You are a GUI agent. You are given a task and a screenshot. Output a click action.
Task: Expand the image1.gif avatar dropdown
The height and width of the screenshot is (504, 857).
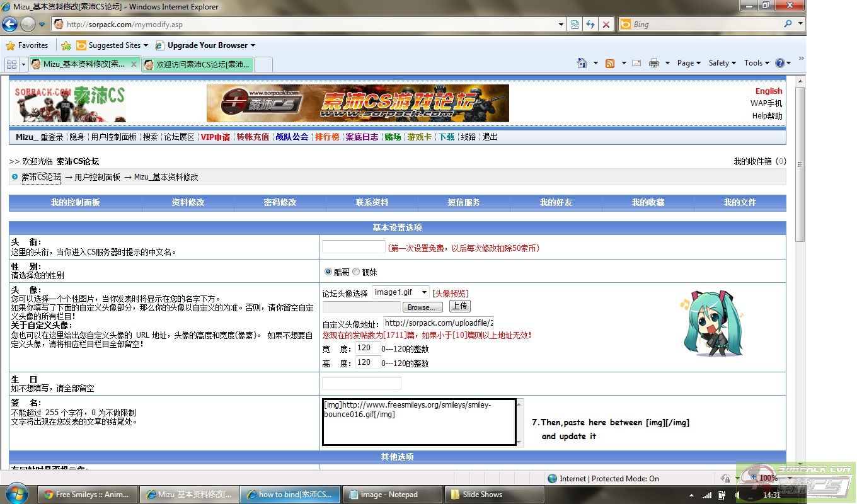424,292
